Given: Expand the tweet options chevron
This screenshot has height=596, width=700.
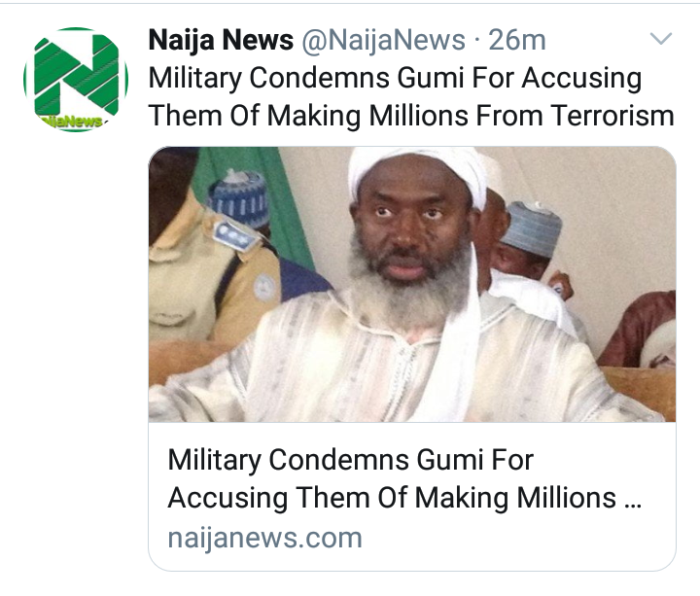Looking at the screenshot, I should coord(661,39).
